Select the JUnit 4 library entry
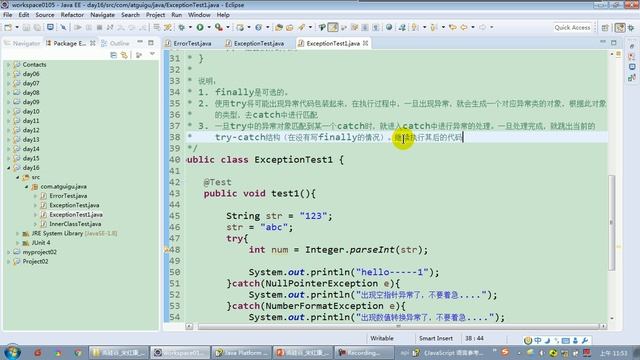 click(41, 243)
